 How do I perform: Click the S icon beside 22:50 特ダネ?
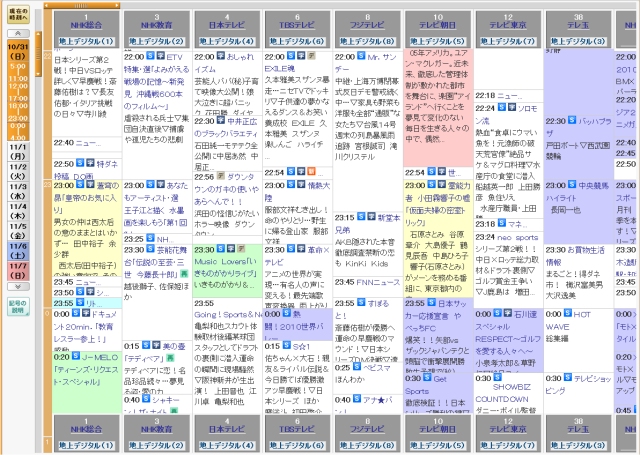(80, 163)
